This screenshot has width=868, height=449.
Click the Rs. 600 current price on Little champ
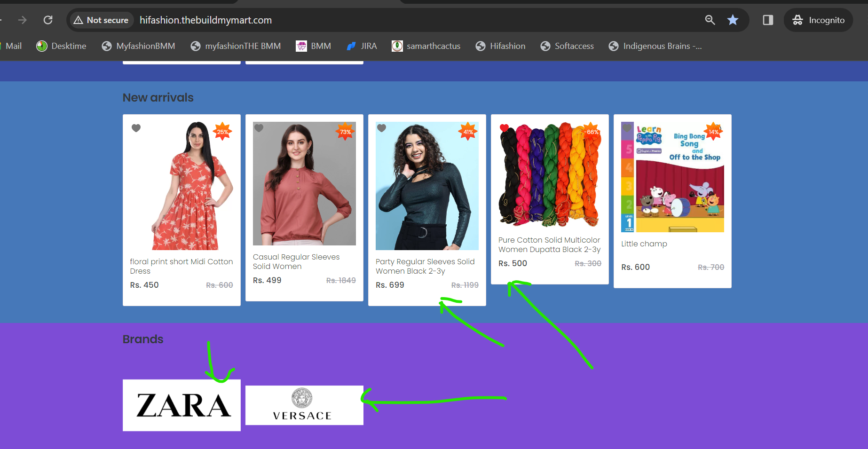coord(635,267)
